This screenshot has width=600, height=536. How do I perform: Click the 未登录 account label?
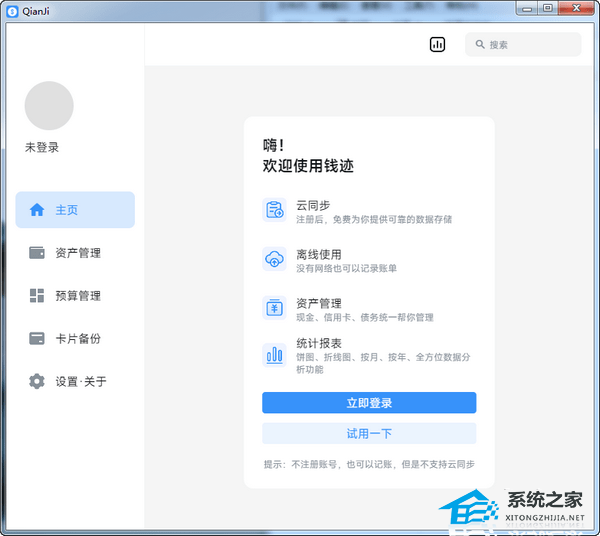pos(42,147)
